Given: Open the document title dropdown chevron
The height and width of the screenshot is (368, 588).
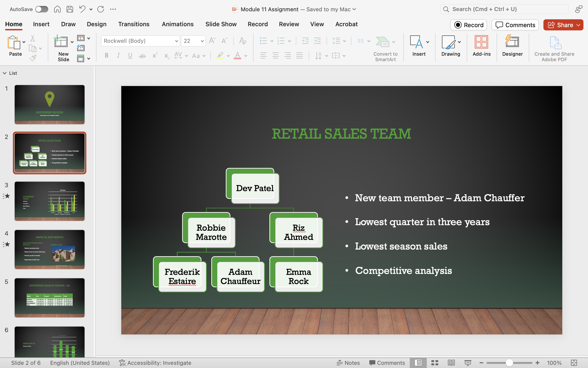Looking at the screenshot, I should 354,9.
